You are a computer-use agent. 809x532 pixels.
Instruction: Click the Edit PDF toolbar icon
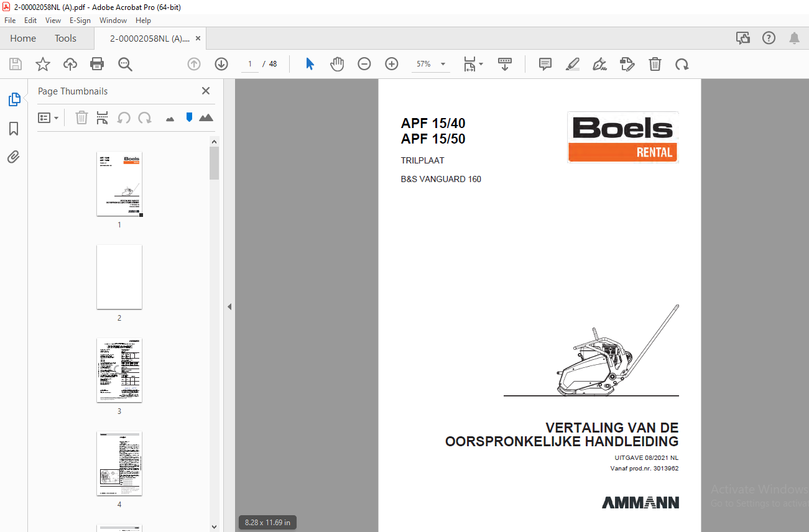point(627,64)
